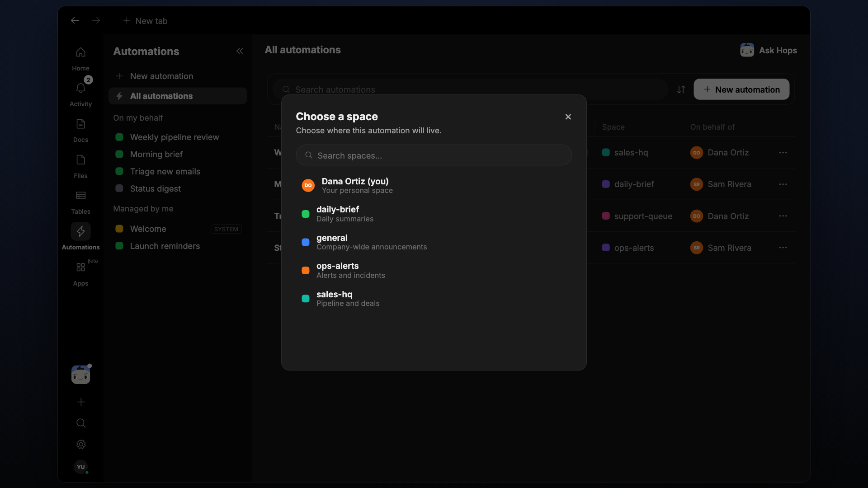868x488 pixels.
Task: Open Welcome system automation
Action: (x=178, y=229)
